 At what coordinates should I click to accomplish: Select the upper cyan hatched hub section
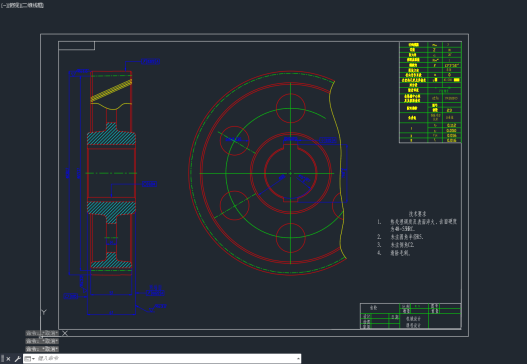click(x=111, y=136)
